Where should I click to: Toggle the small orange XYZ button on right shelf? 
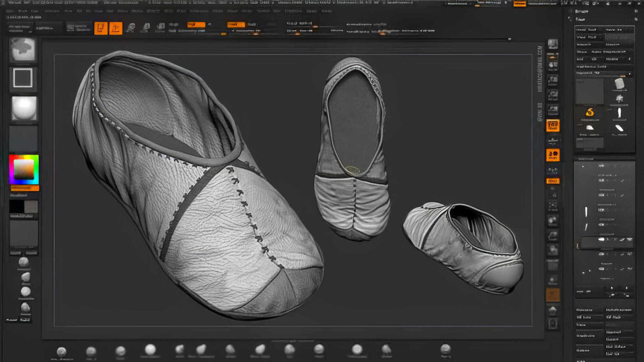553,181
